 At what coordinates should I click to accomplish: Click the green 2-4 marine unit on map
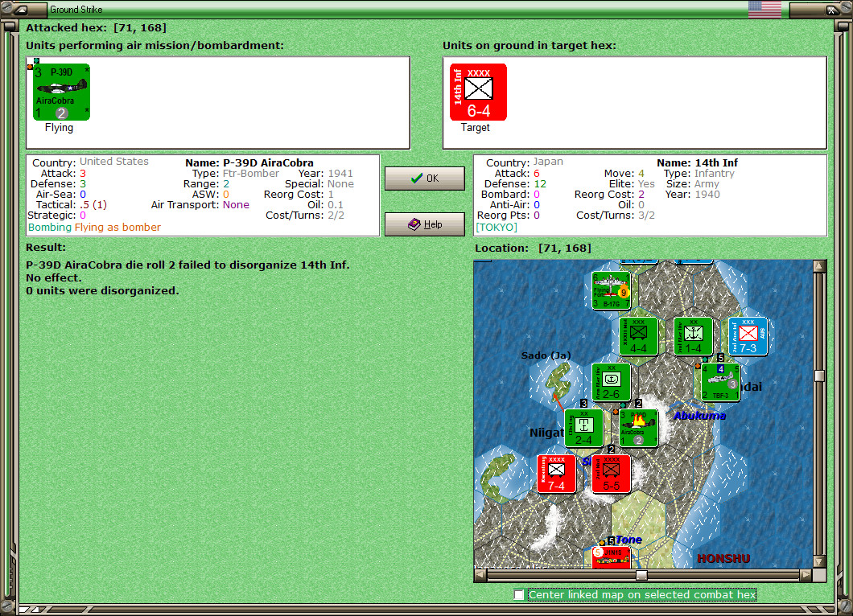coord(583,428)
